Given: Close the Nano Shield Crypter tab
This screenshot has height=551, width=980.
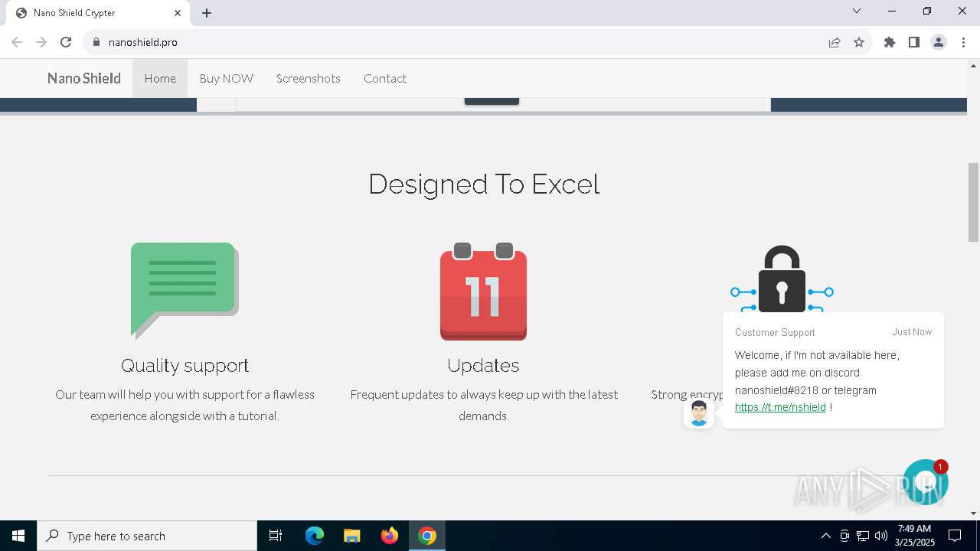Looking at the screenshot, I should click(178, 13).
